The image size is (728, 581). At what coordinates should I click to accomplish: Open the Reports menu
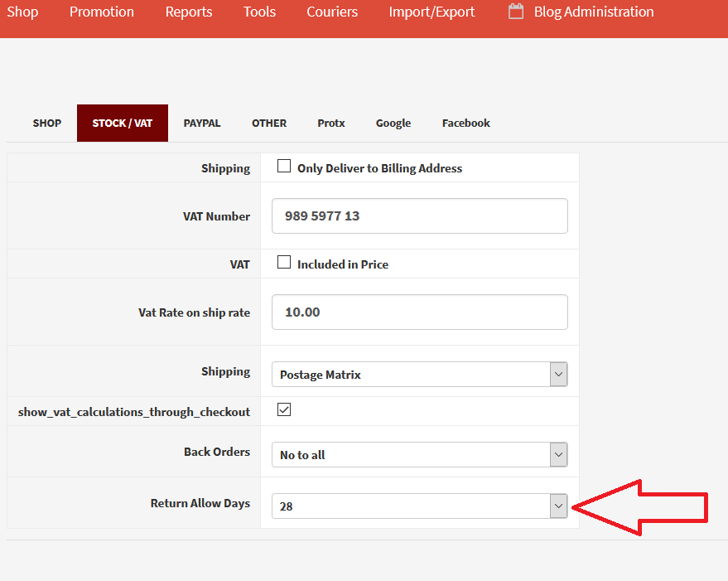[x=189, y=12]
